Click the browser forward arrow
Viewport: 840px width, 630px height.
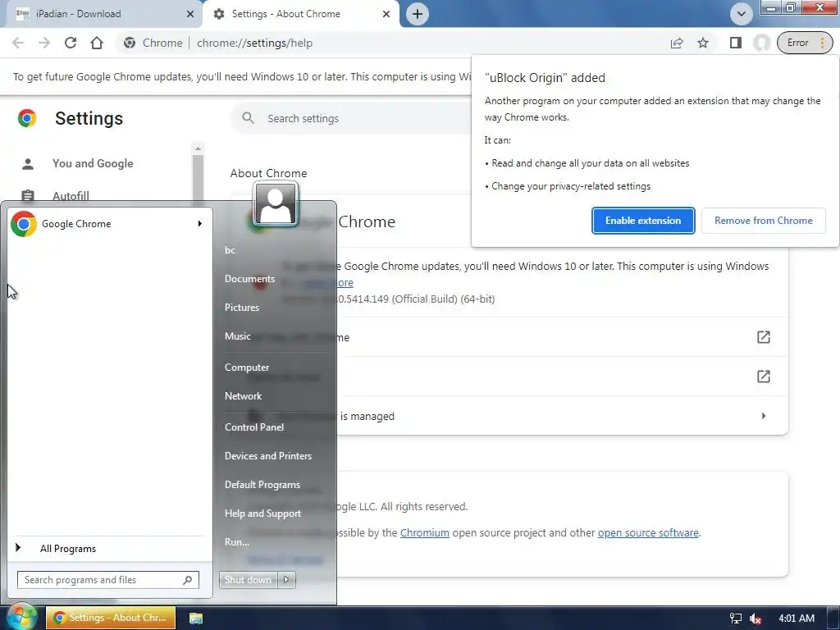click(44, 43)
